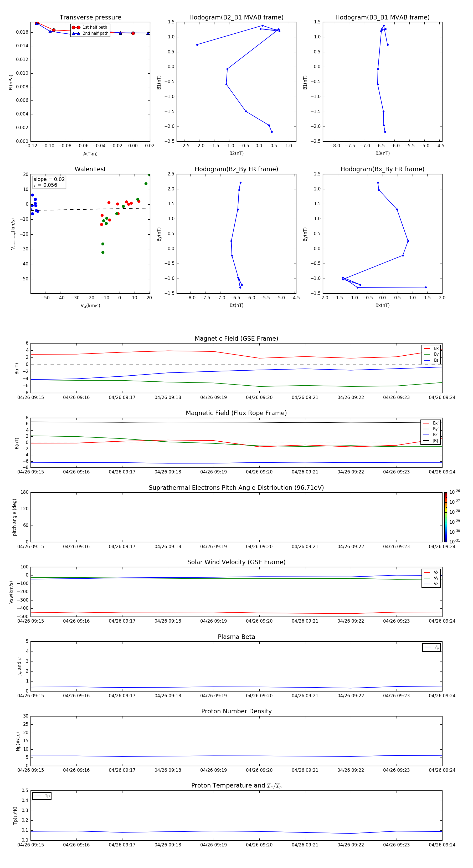Click the 'Pt(nPa)' y-axis label
The width and height of the screenshot is (473, 868).
11,82
